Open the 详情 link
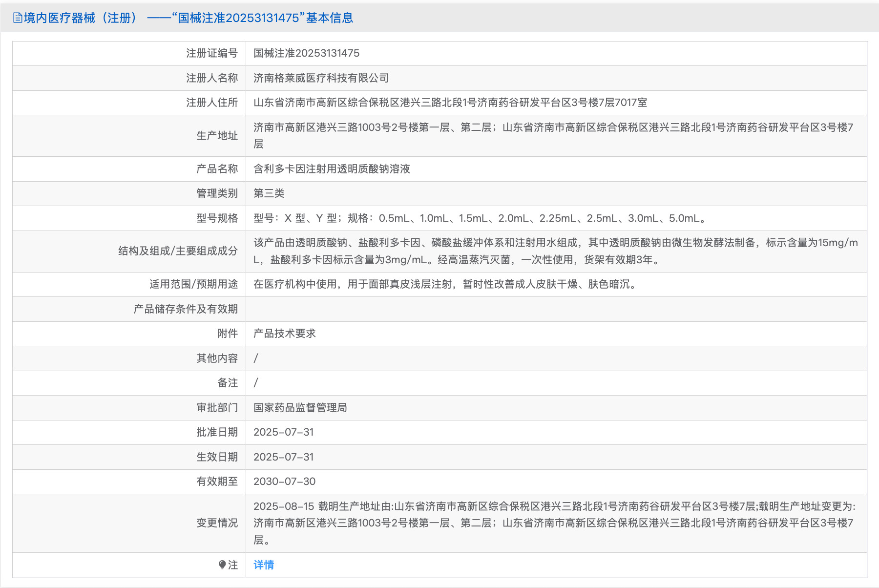The height and width of the screenshot is (588, 879). pyautogui.click(x=263, y=565)
